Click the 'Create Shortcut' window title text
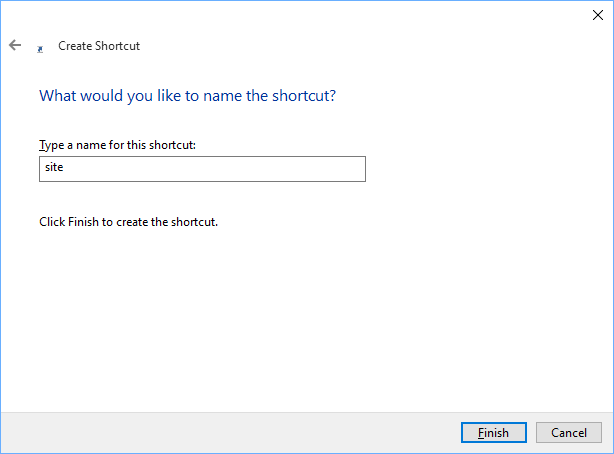 click(99, 46)
